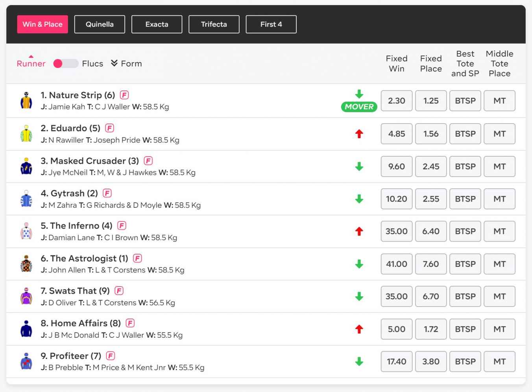Select the MT option for Profiteer

point(499,362)
